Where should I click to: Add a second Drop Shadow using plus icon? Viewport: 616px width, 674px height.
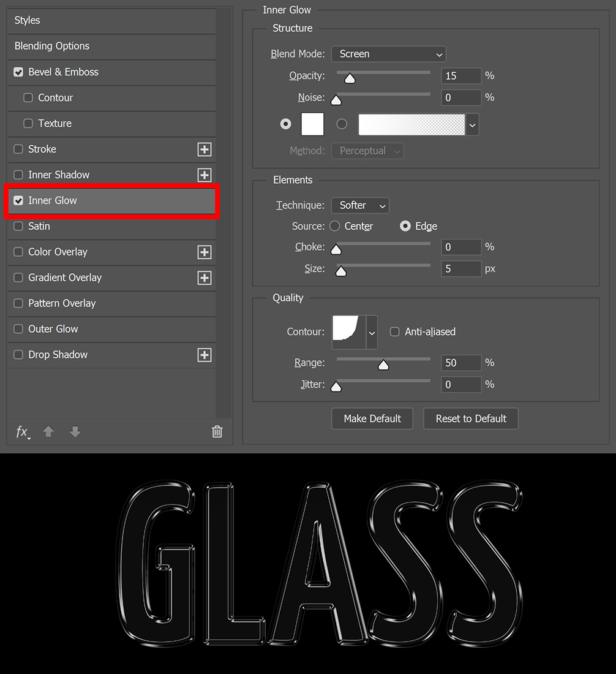pyautogui.click(x=205, y=355)
